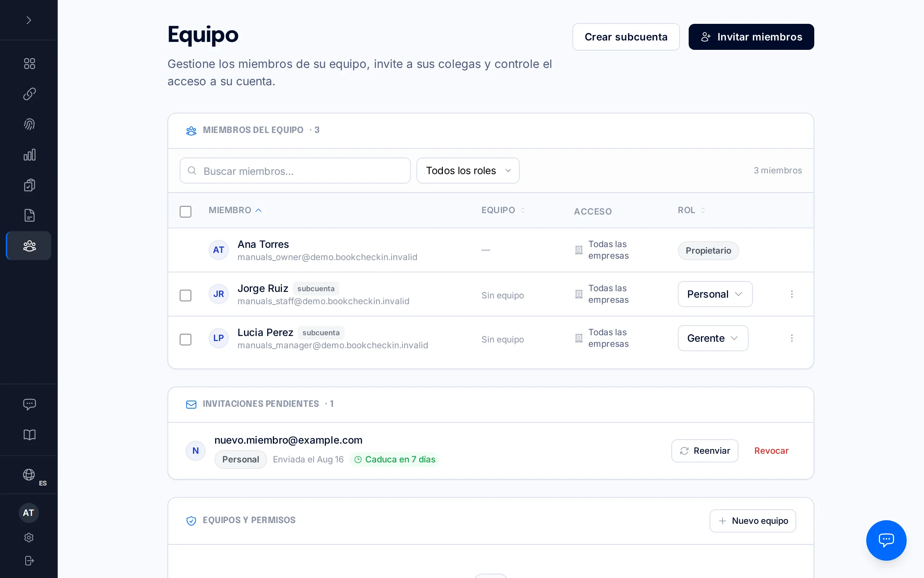Image resolution: width=924 pixels, height=578 pixels.
Task: Click email manuals_staff@demo.bookcheckin.invalid
Action: [x=323, y=301]
